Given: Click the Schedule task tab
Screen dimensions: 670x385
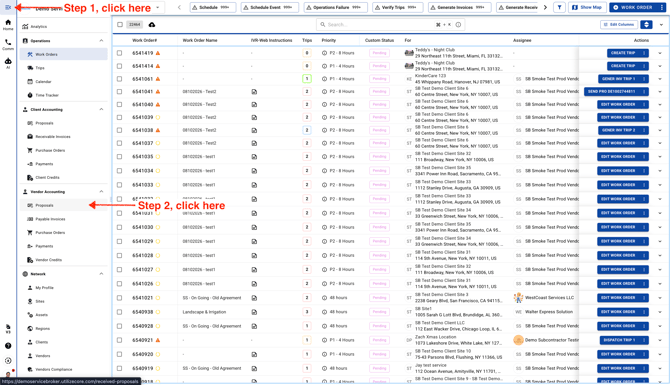Looking at the screenshot, I should [213, 7].
